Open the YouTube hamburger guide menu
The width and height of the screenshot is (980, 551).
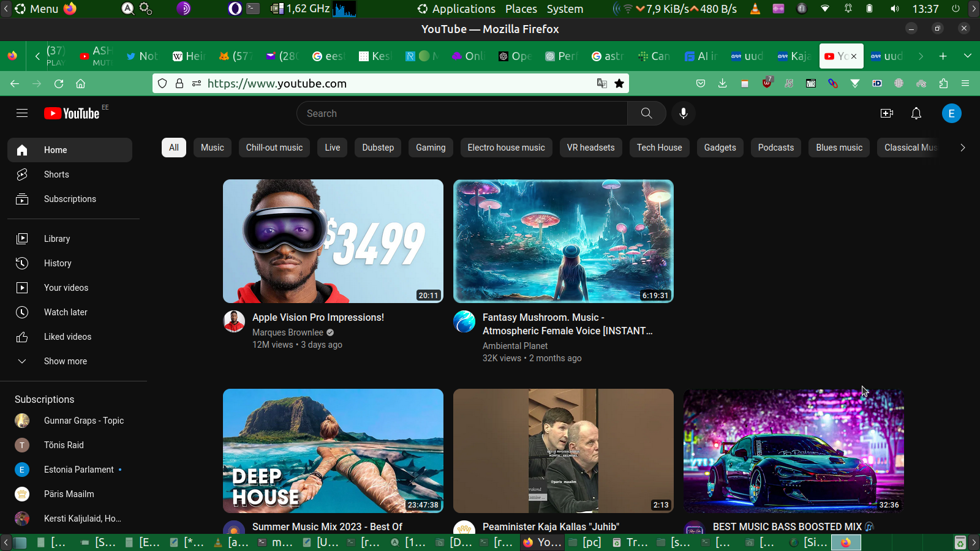[x=22, y=113]
